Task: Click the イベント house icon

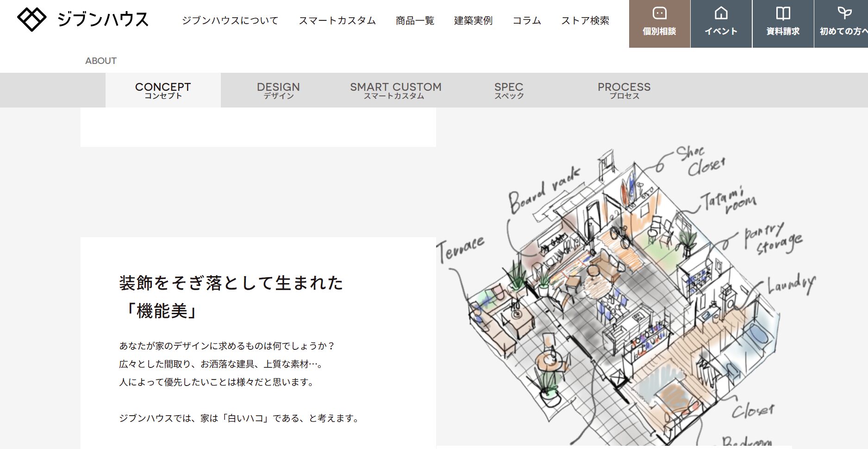Action: pos(721,13)
